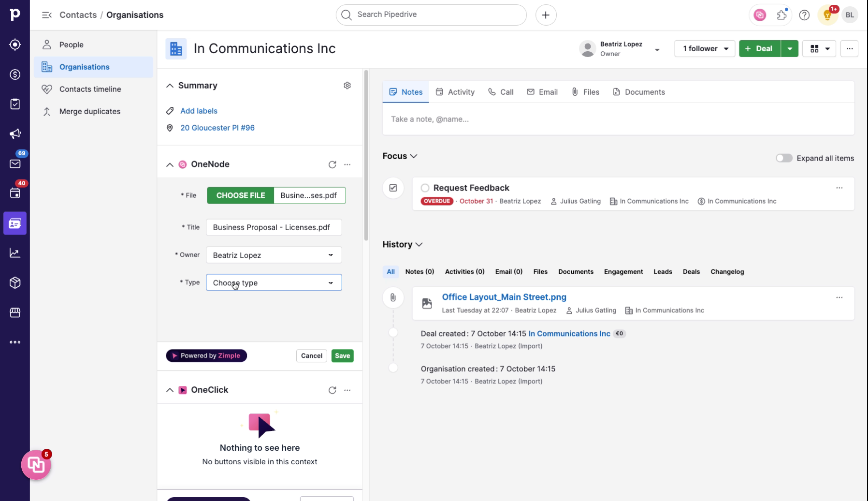
Task: Open Projects from the clipboard-check sidebar icon
Action: click(x=15, y=104)
